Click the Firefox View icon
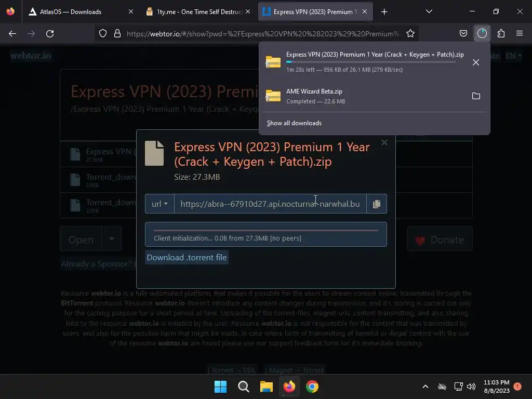The width and height of the screenshot is (532, 399). point(10,11)
